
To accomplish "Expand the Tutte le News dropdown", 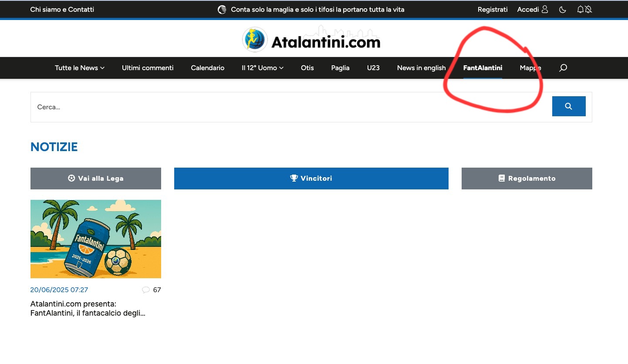I will [80, 68].
